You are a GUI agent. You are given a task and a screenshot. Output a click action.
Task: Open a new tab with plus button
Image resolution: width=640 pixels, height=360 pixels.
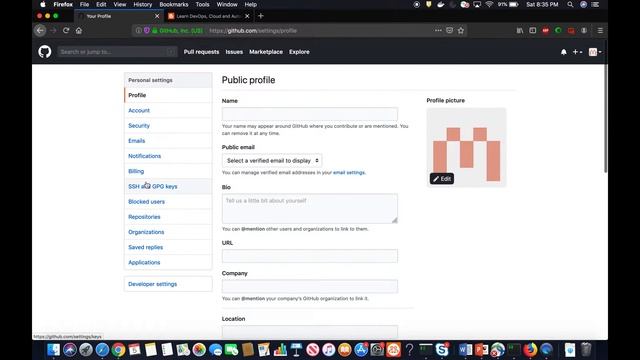(261, 16)
